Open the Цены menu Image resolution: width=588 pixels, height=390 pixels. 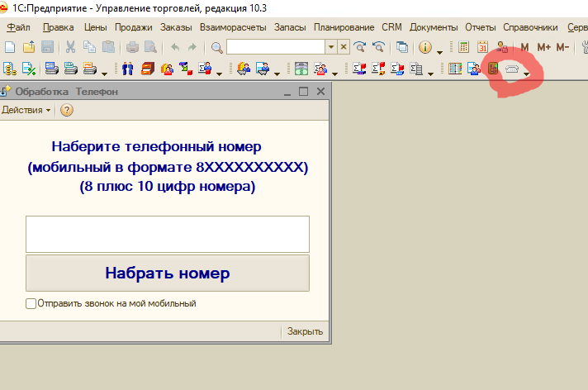[95, 27]
